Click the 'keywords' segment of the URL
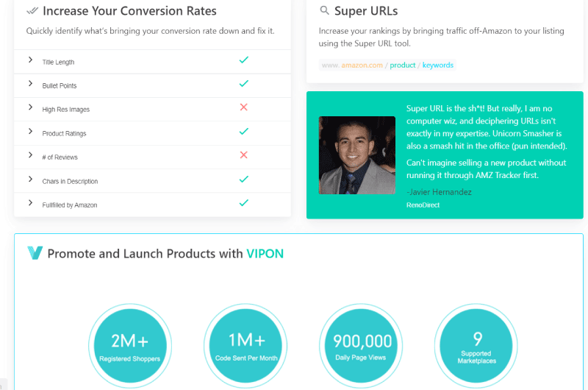The height and width of the screenshot is (390, 588). click(x=437, y=65)
